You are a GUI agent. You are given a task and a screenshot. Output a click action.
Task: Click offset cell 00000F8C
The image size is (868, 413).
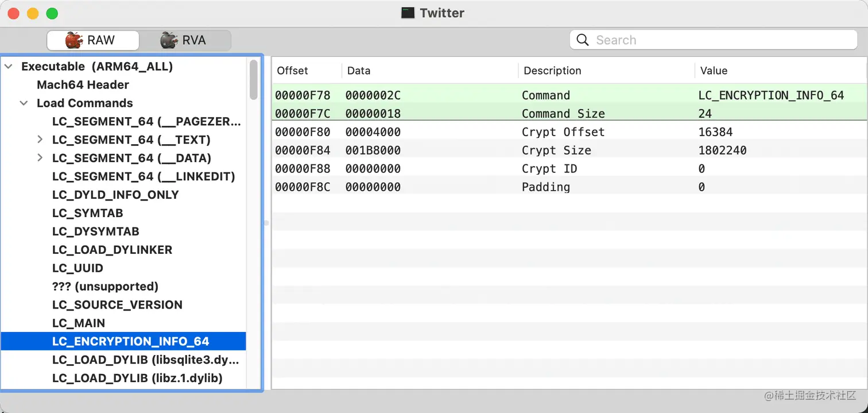tap(303, 187)
